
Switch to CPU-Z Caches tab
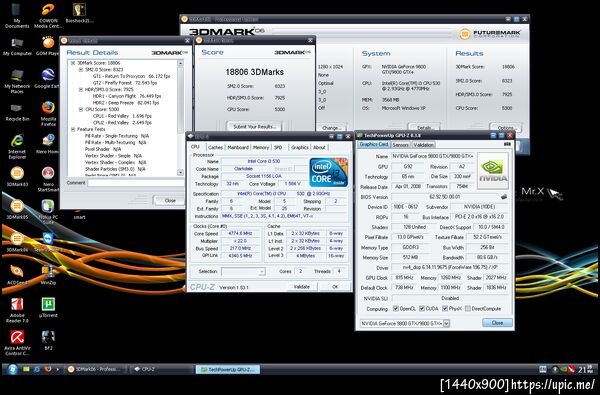pos(215,147)
